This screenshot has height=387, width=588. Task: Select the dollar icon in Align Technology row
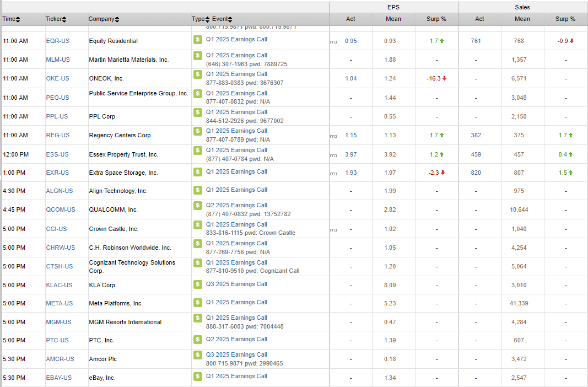pyautogui.click(x=198, y=190)
